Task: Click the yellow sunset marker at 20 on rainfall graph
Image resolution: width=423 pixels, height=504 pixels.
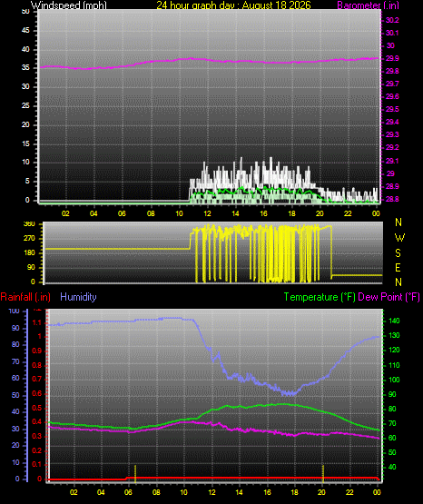Action: click(x=323, y=474)
